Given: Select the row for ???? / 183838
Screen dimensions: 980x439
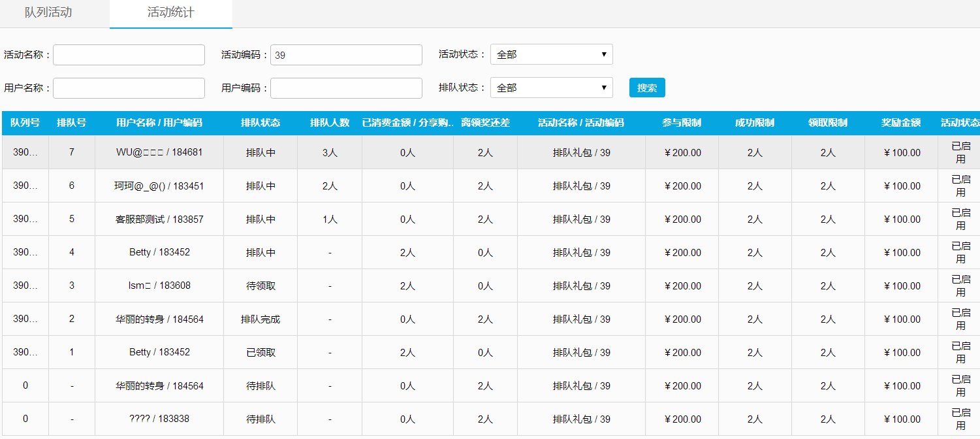Looking at the screenshot, I should pyautogui.click(x=159, y=419).
